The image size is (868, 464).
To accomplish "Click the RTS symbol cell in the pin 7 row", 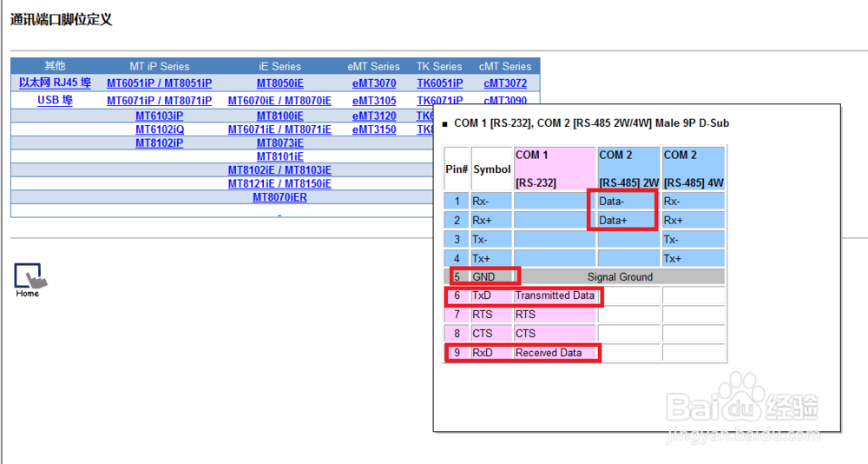I will [491, 315].
